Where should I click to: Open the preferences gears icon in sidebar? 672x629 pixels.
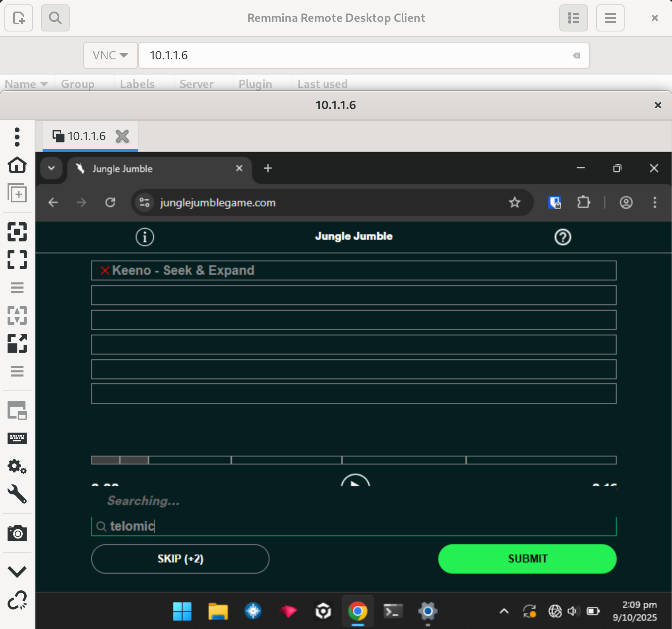point(17,466)
